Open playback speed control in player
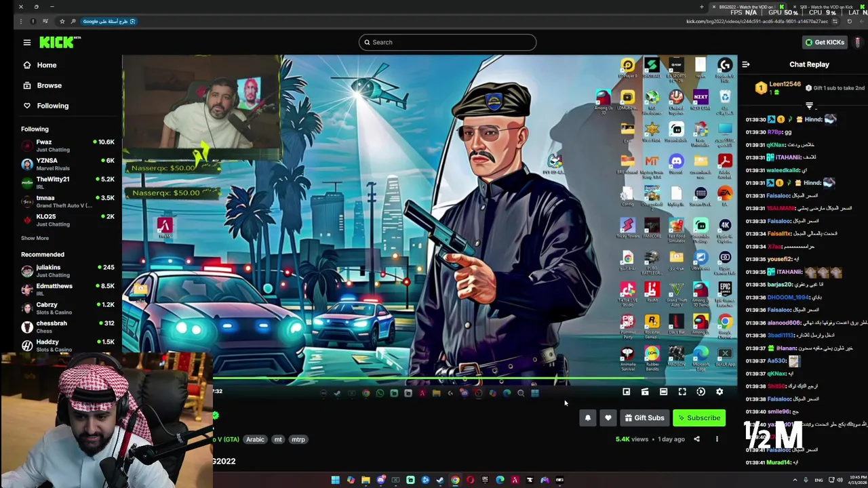The height and width of the screenshot is (488, 868). (701, 392)
